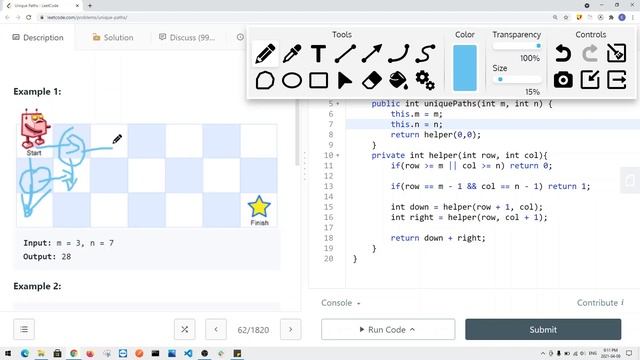Image resolution: width=640 pixels, height=360 pixels.
Task: Open a new browser tab
Action: [90, 6]
